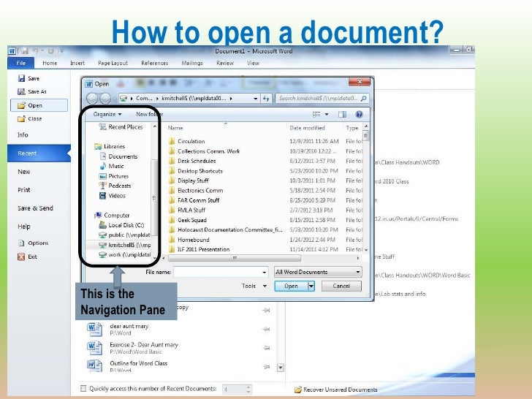Select Libraries in the navigation pane
The width and height of the screenshot is (532, 399).
click(110, 146)
